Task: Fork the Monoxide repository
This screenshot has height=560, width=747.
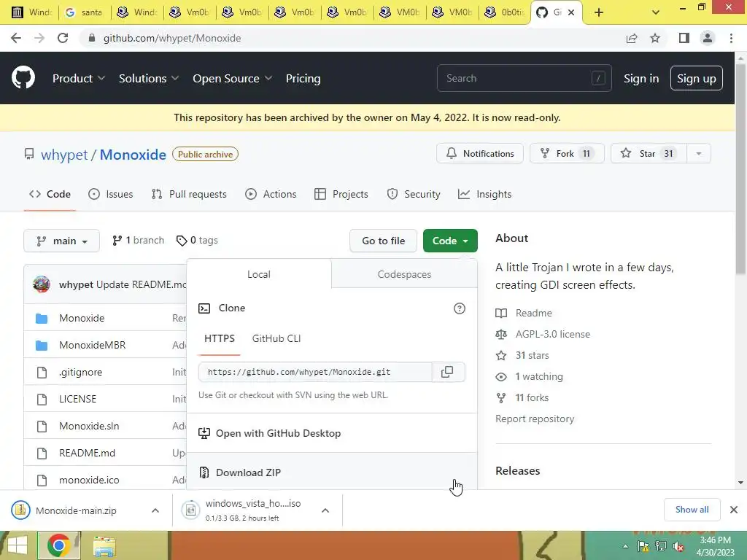Action: pos(567,153)
